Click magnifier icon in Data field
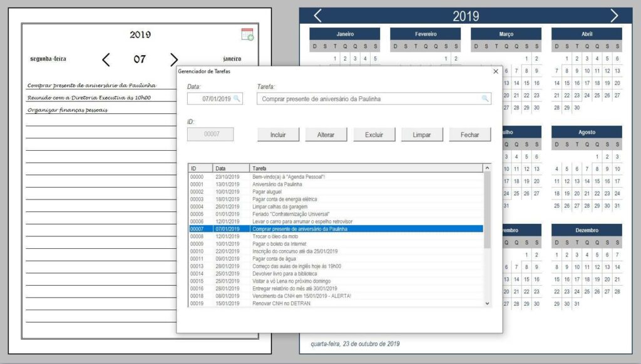This screenshot has width=641, height=364. point(237,98)
